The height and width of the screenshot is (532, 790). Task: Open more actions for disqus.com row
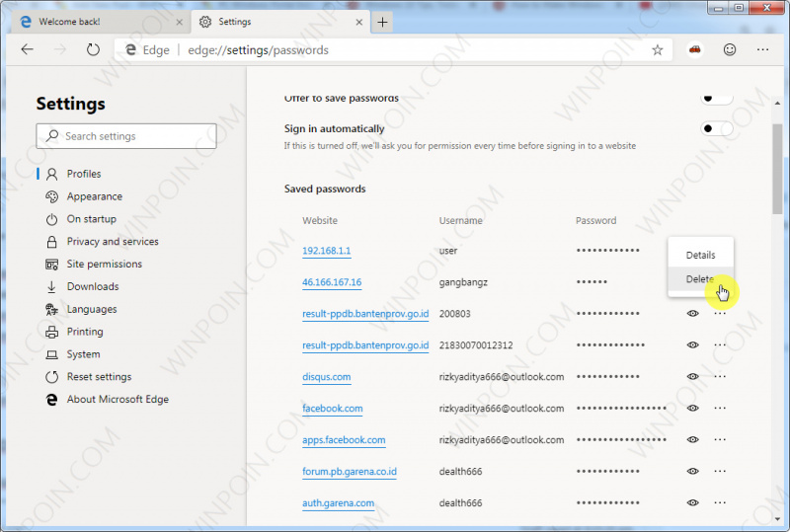coord(720,376)
